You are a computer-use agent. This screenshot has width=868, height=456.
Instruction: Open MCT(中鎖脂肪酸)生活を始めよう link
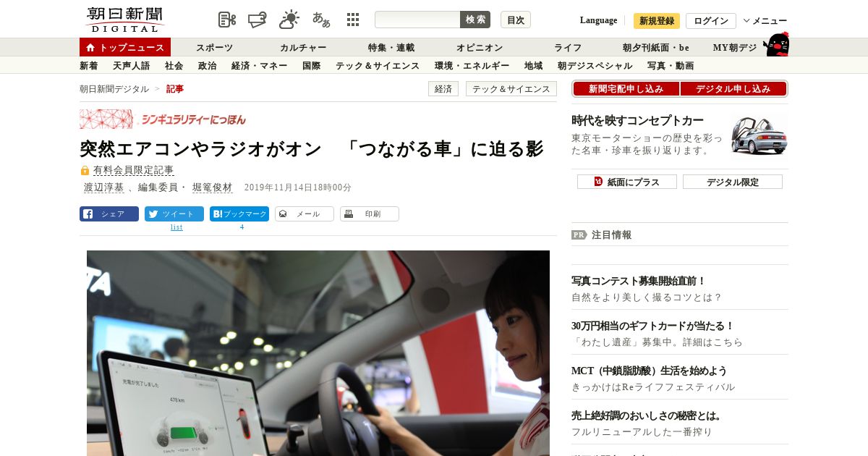point(650,371)
